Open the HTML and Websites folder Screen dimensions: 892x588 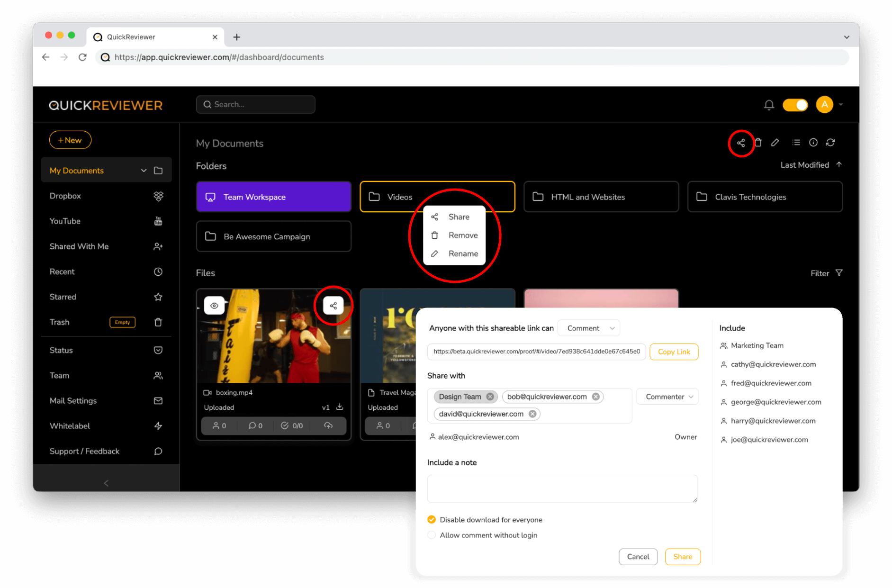pyautogui.click(x=601, y=197)
